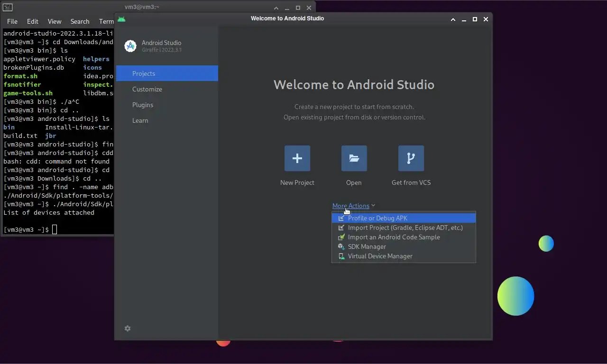Click the Giraffe | 2022.3.1 version text
This screenshot has width=607, height=364.
162,50
